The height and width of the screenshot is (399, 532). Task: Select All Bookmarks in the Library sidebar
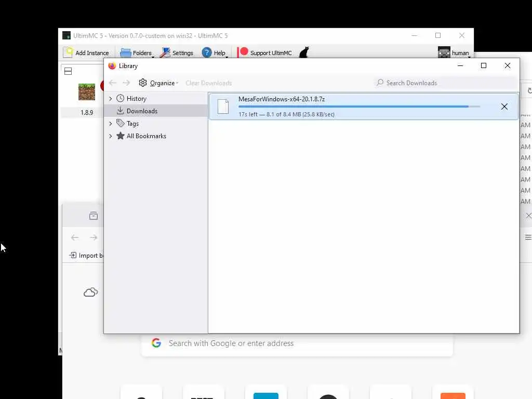click(x=146, y=136)
